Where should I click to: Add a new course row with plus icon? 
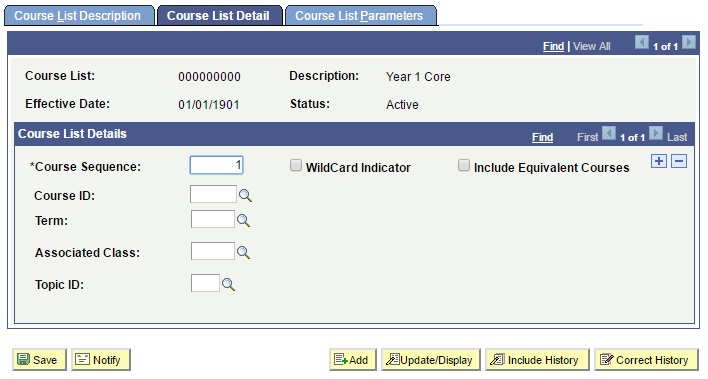[x=659, y=161]
